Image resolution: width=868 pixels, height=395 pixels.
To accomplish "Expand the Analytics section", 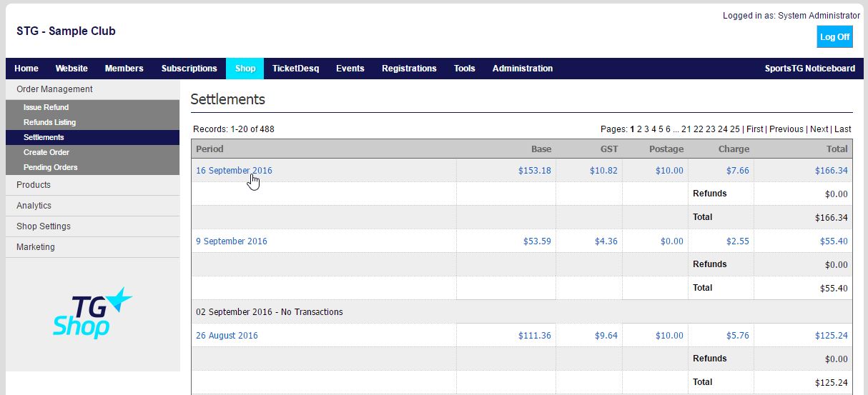I will tap(92, 206).
